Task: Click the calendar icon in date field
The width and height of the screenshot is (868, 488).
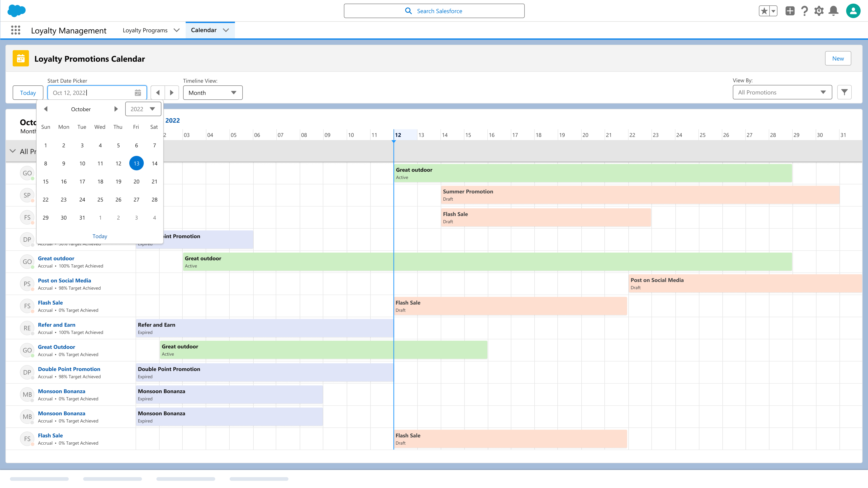Action: [x=138, y=93]
